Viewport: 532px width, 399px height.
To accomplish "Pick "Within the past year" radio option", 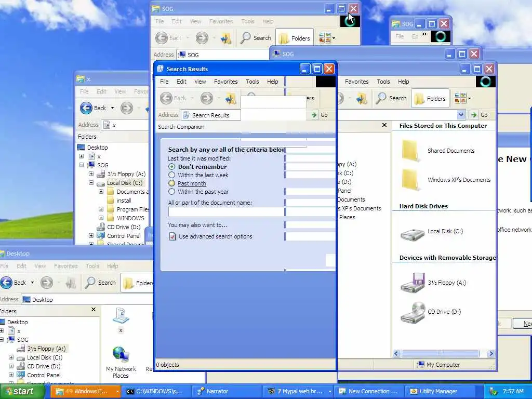I will [171, 192].
